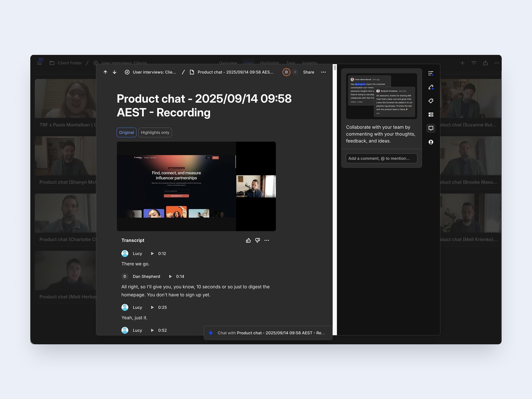Viewport: 532px width, 399px height.
Task: Switch to the Tags tab
Action: (x=291, y=63)
